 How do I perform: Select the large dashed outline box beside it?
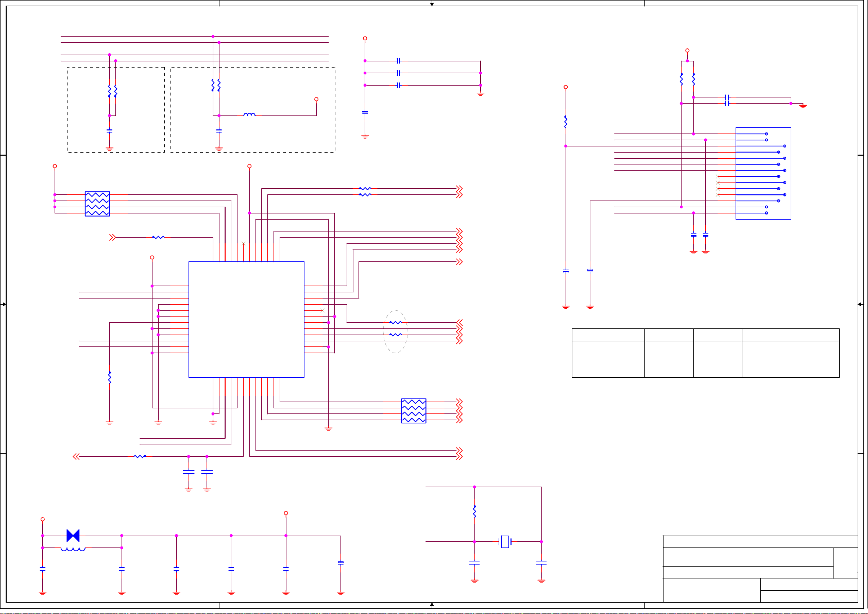[x=253, y=109]
